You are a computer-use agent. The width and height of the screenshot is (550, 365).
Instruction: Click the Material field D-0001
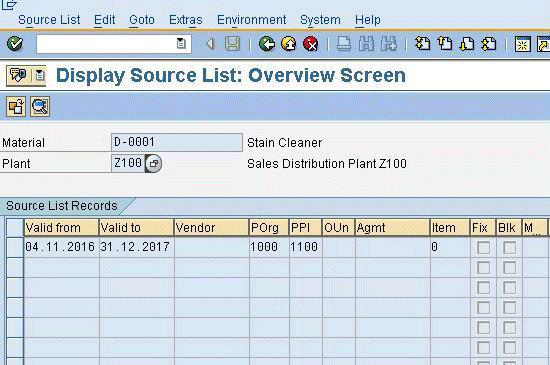click(176, 142)
